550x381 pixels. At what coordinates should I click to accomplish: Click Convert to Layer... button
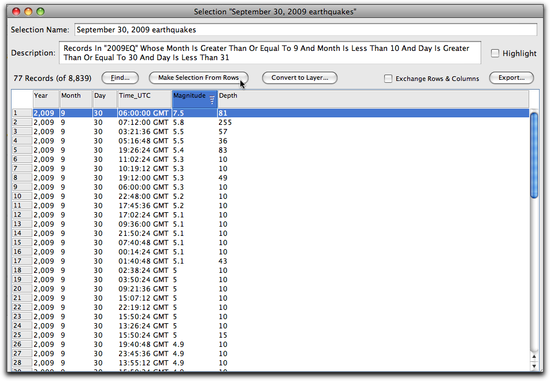coord(300,78)
